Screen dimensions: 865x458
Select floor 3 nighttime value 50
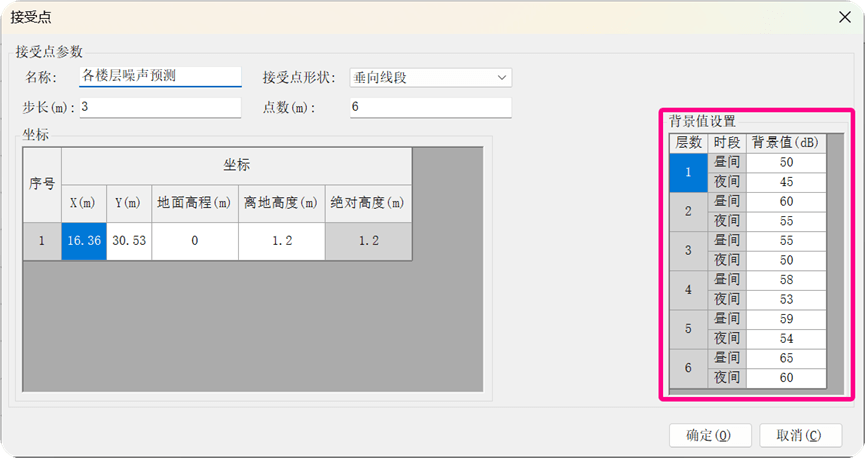[x=786, y=260]
